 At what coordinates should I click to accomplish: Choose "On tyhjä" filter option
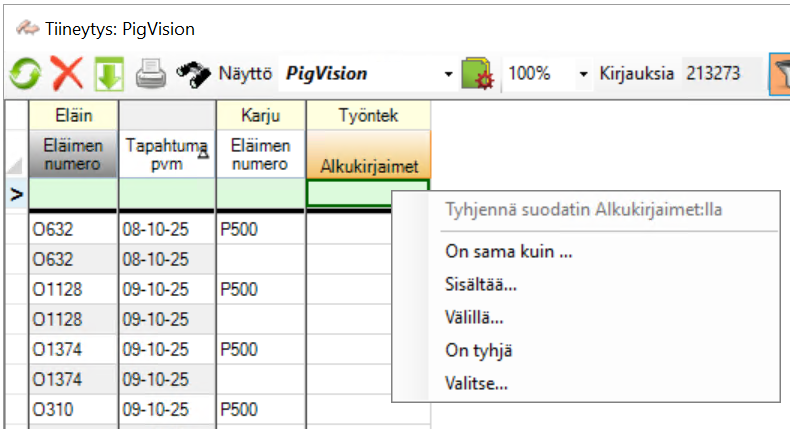(479, 350)
